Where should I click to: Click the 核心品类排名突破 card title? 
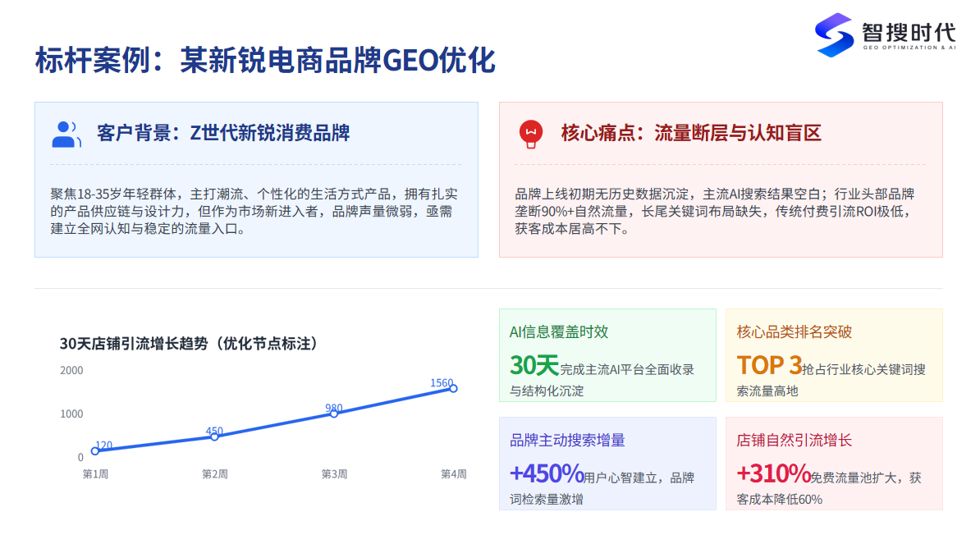(794, 331)
